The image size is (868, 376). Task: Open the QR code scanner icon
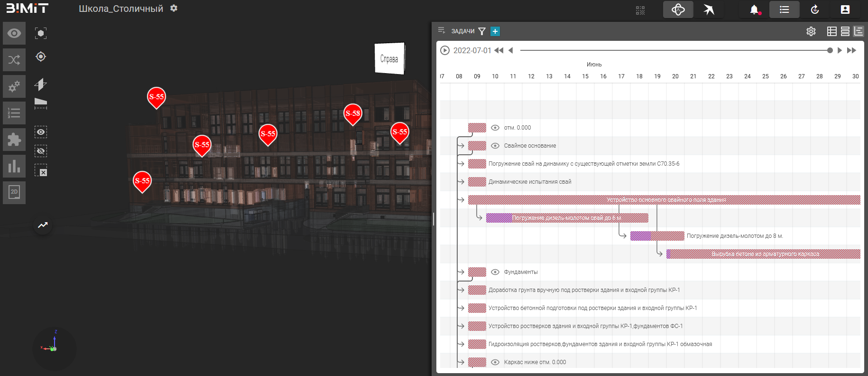pos(640,10)
